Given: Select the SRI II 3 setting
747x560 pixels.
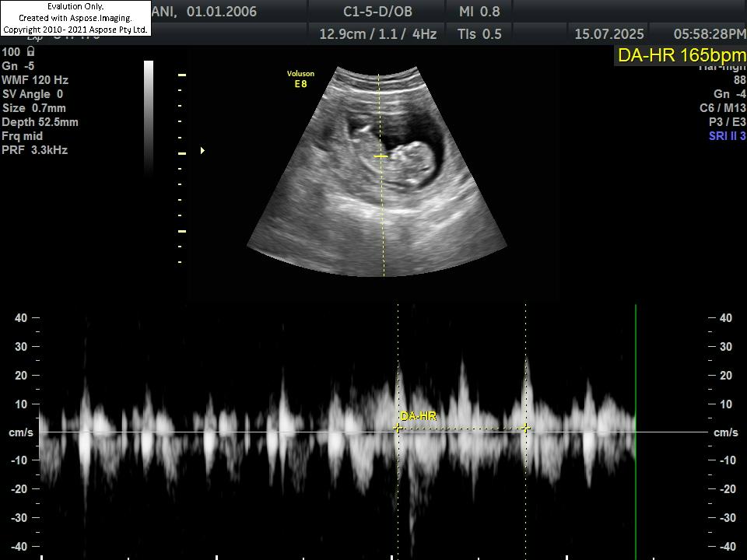Looking at the screenshot, I should 727,136.
